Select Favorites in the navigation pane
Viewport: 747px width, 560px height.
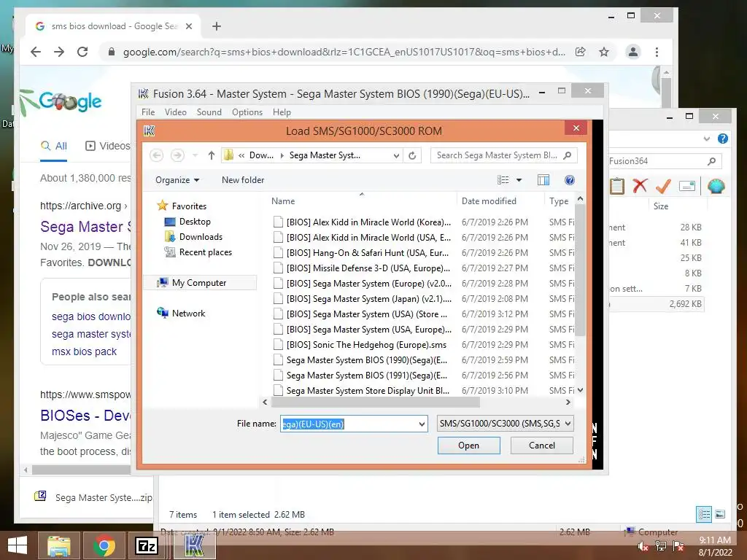click(182, 206)
